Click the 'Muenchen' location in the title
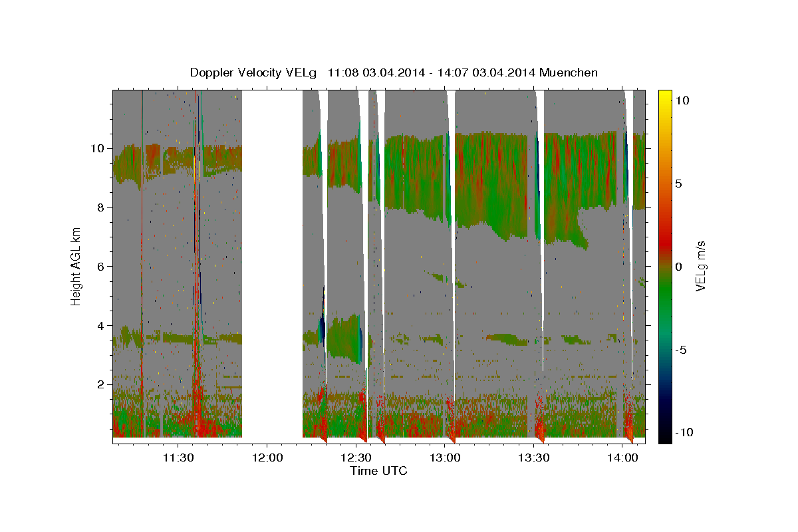798x532 pixels. (x=569, y=72)
